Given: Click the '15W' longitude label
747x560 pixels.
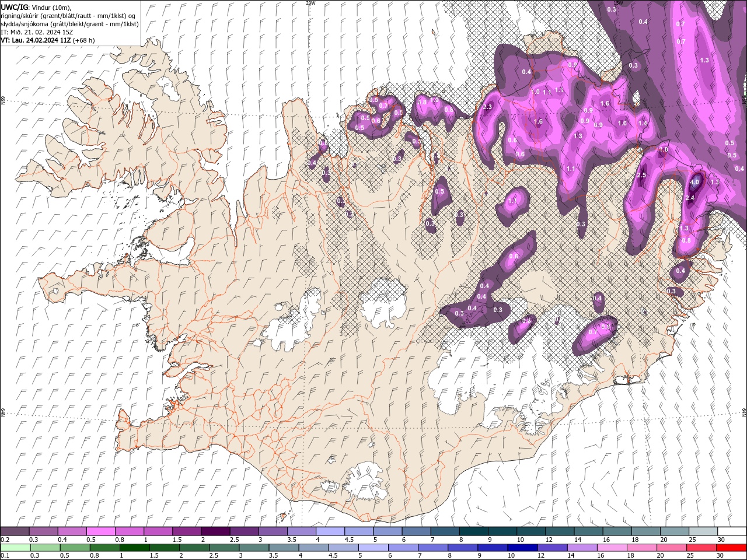Looking at the screenshot, I should pyautogui.click(x=618, y=3).
